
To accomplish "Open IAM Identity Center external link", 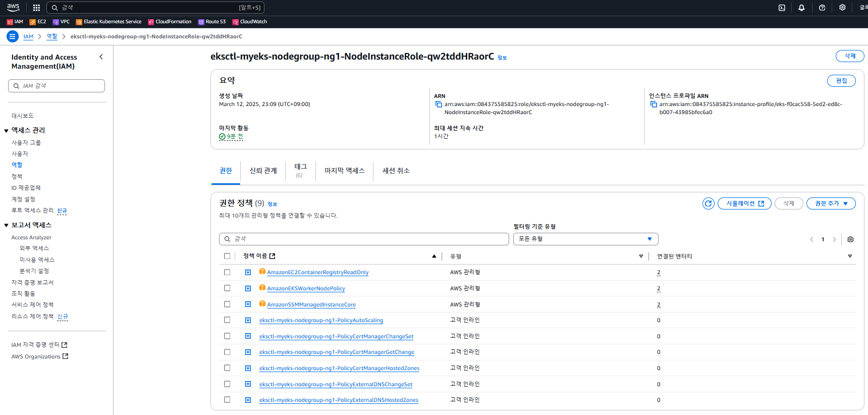I will pos(39,345).
